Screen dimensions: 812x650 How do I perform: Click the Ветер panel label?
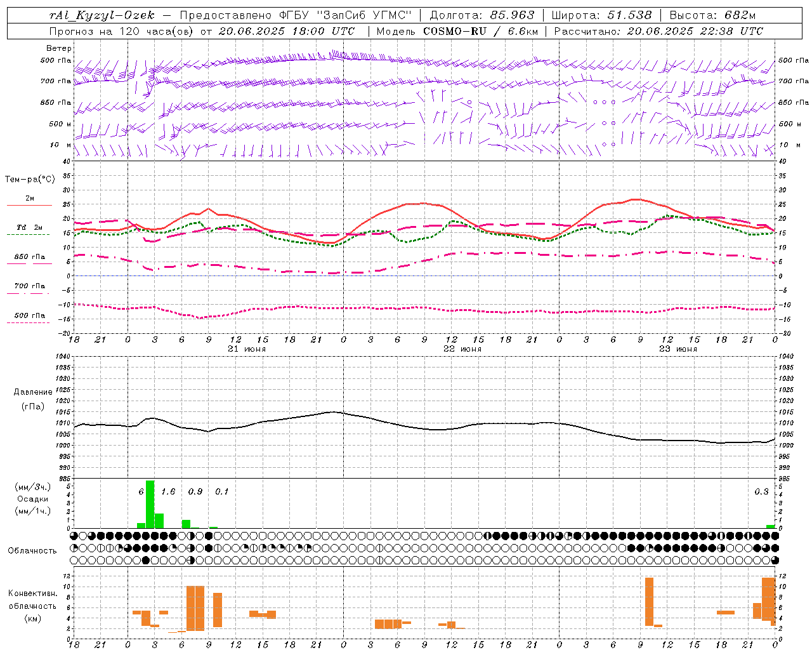click(x=59, y=48)
